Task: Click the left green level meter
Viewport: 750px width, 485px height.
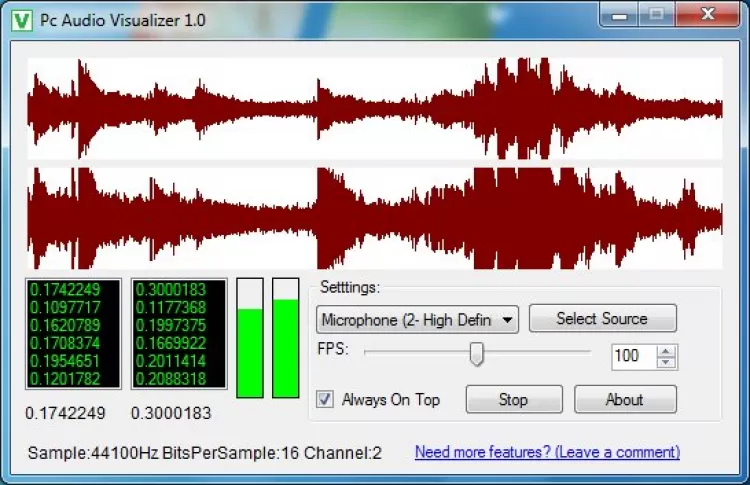Action: pyautogui.click(x=250, y=338)
